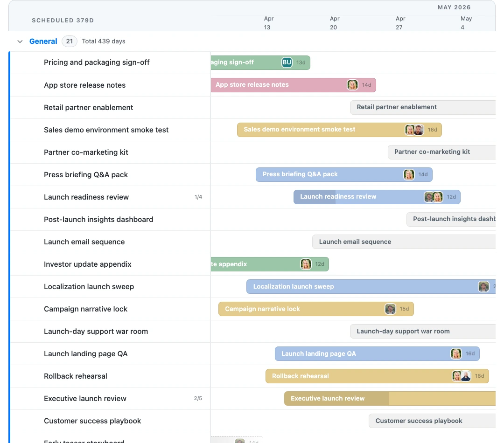The image size is (504, 443).
Task: Click assignee avatar on Launch landing page QA bar
Action: (x=456, y=353)
